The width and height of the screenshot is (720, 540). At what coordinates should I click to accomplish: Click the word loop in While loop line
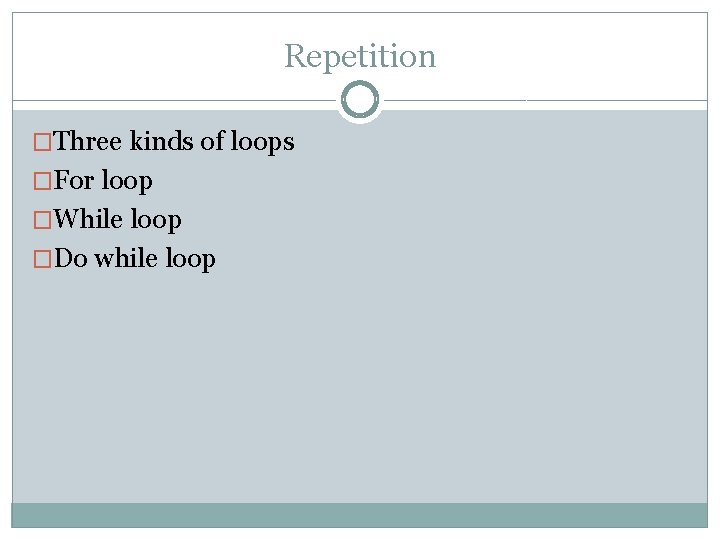click(155, 220)
